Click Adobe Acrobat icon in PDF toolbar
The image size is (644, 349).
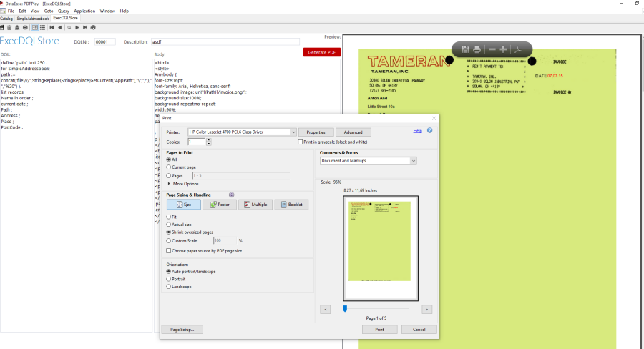518,49
